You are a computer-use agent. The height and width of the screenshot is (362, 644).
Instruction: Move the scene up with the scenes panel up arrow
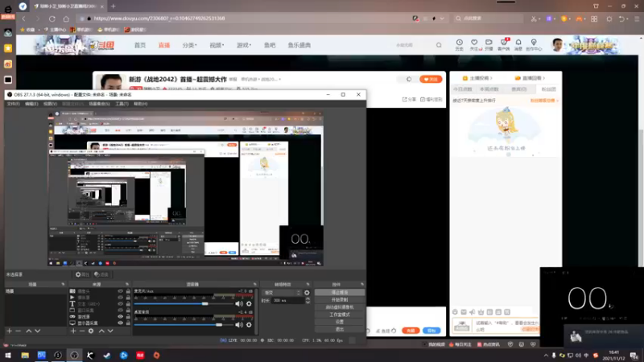[29, 331]
